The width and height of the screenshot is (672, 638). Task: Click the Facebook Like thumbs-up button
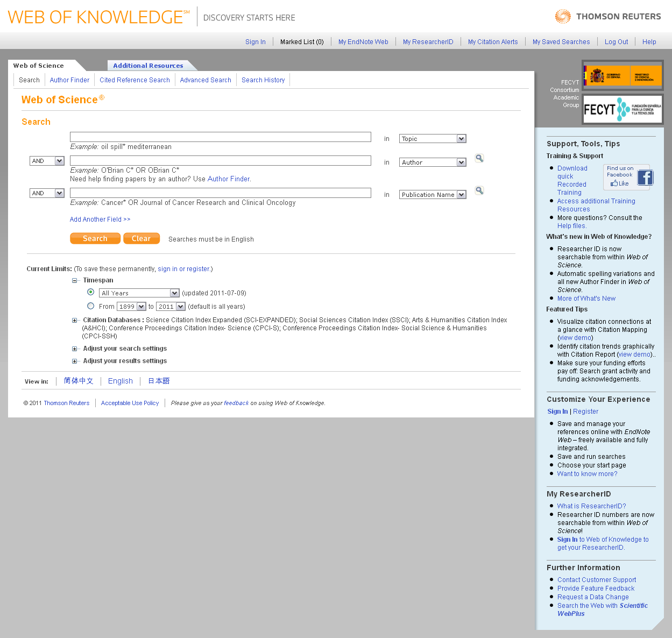tap(620, 183)
